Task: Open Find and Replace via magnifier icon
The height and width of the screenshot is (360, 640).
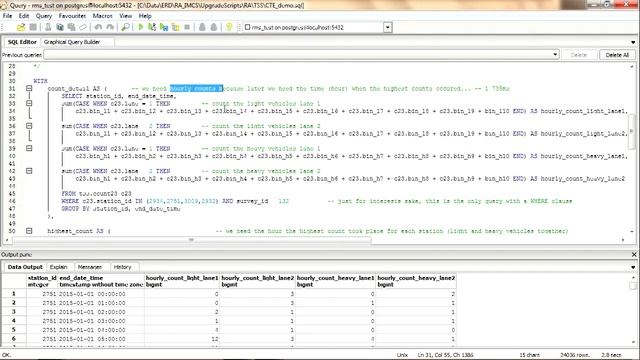Action: [x=125, y=27]
